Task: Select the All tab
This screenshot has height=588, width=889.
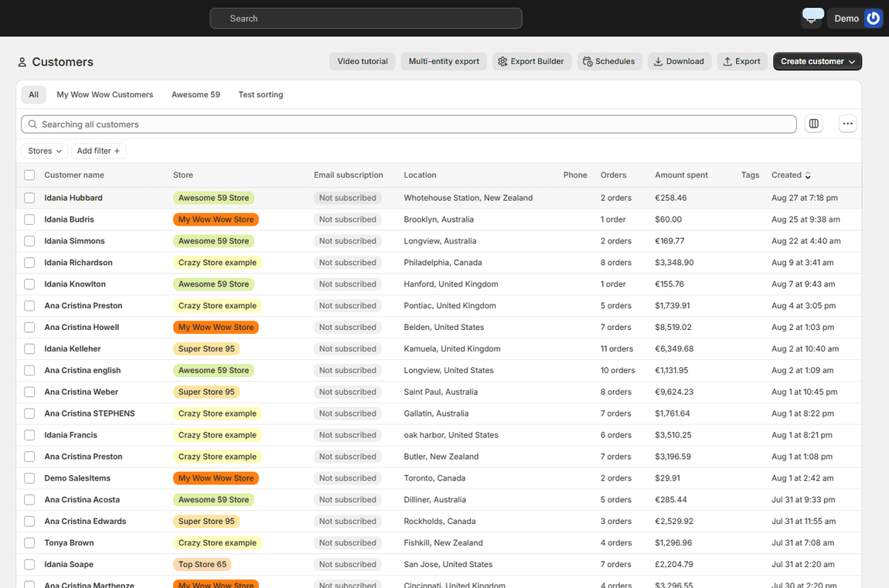Action: 33,94
